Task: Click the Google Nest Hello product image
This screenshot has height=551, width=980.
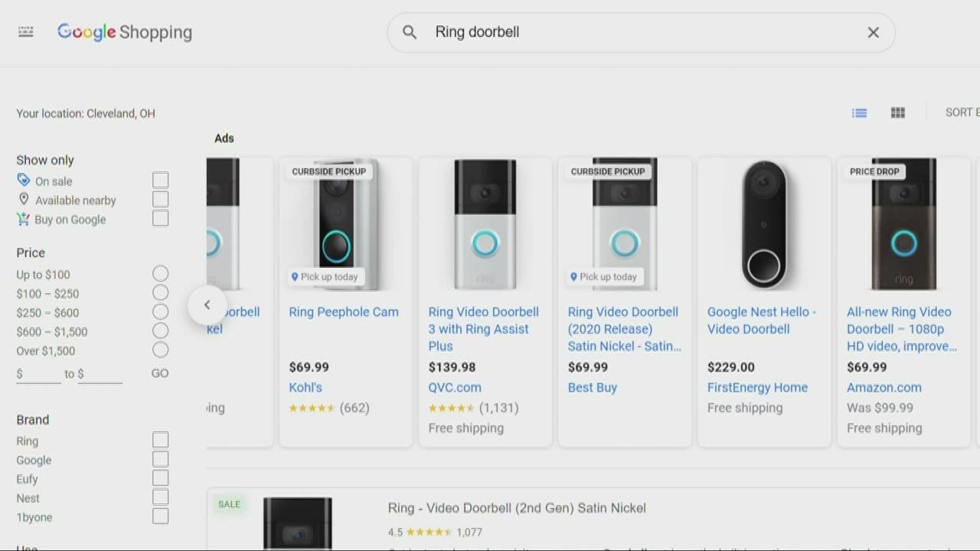Action: pyautogui.click(x=764, y=224)
